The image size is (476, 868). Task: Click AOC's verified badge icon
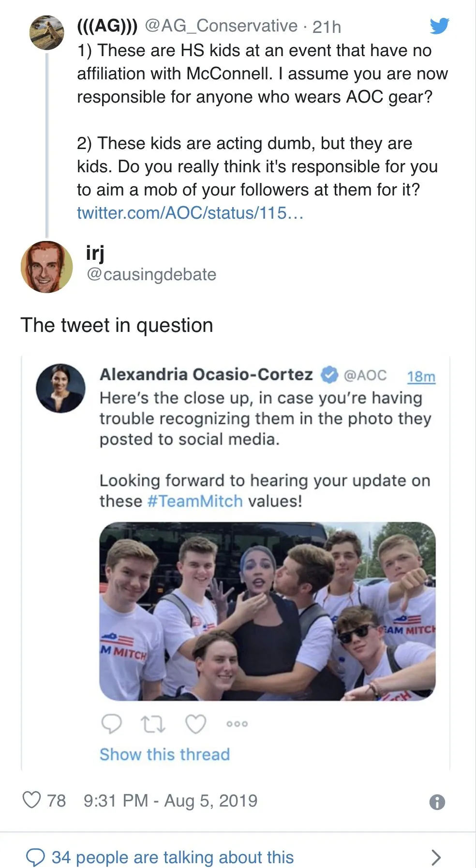click(329, 375)
